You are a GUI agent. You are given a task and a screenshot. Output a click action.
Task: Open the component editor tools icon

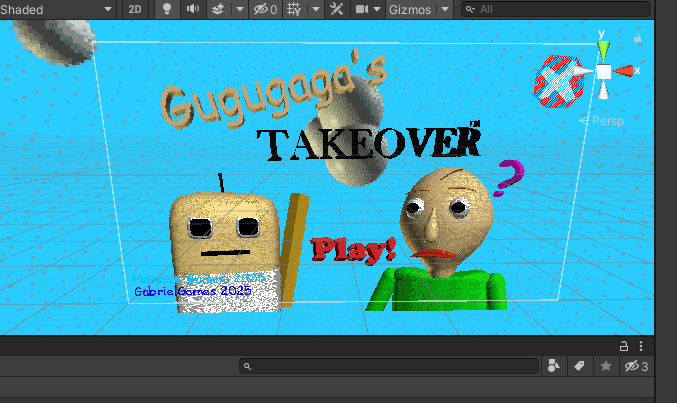coord(337,10)
